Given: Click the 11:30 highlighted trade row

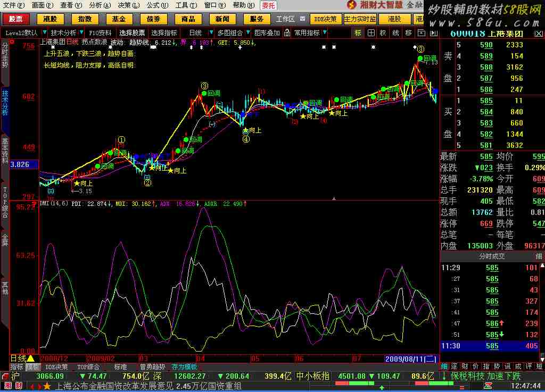Looking at the screenshot, I should coord(490,346).
